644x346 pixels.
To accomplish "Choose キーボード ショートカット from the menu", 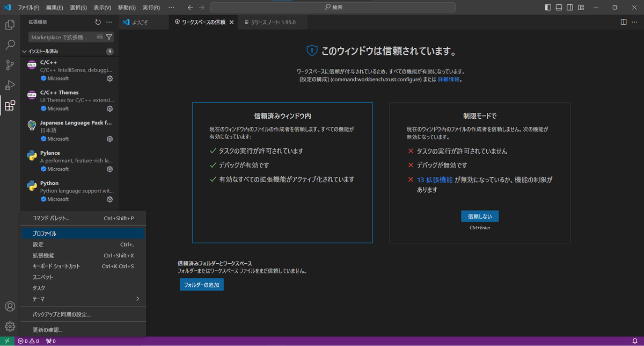I will pyautogui.click(x=83, y=266).
